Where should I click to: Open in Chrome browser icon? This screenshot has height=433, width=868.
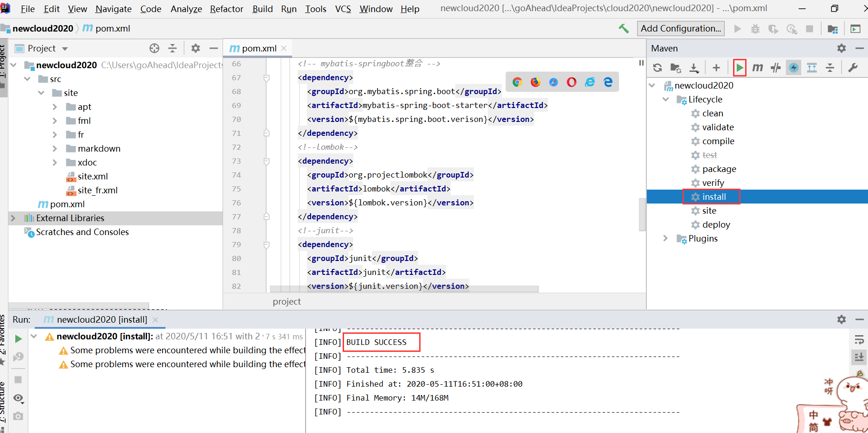pyautogui.click(x=517, y=82)
